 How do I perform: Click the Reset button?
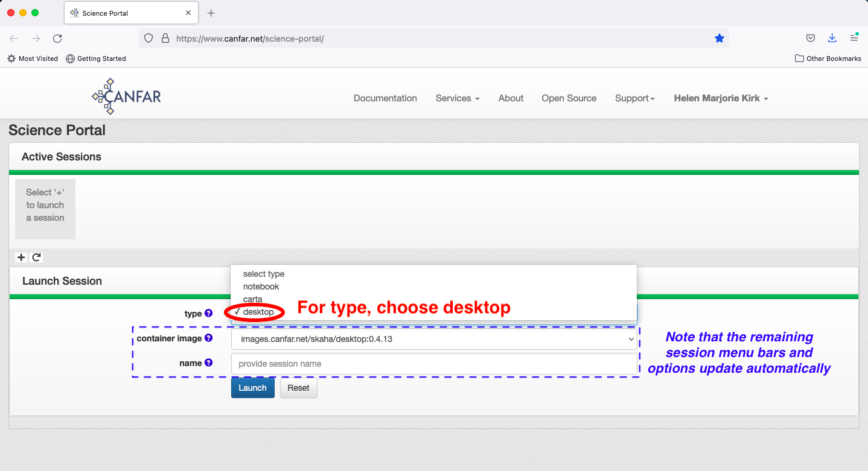[x=298, y=388]
